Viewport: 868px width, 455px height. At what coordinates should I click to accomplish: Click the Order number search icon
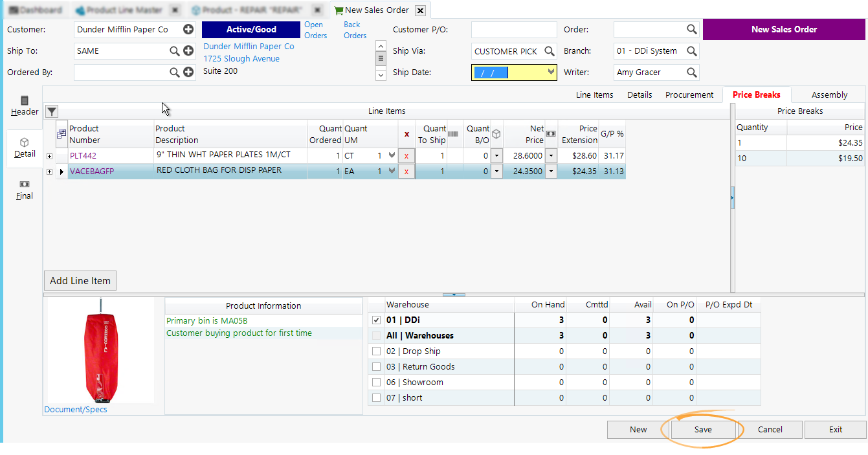(692, 30)
